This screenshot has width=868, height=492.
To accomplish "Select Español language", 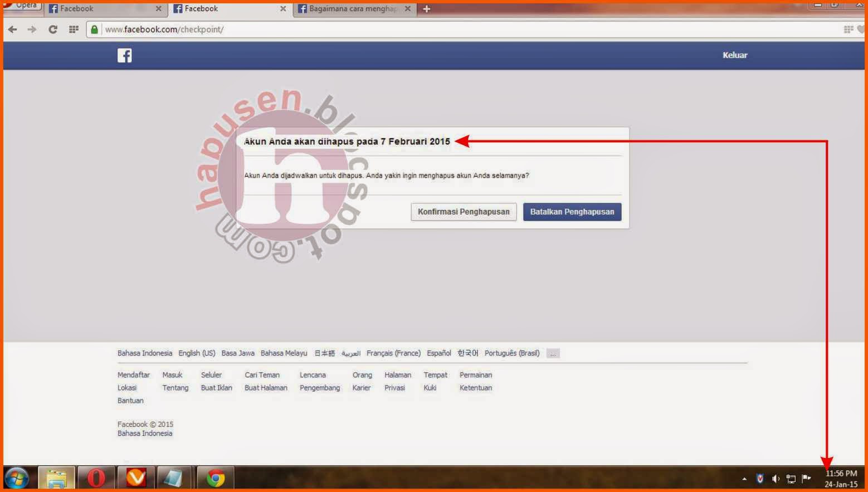I will click(439, 353).
